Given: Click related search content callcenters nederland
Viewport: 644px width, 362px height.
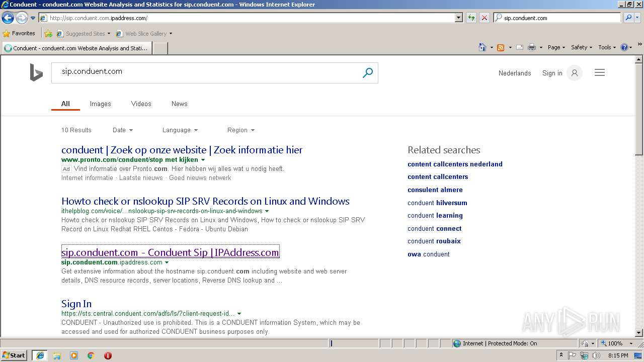Looking at the screenshot, I should click(x=455, y=164).
